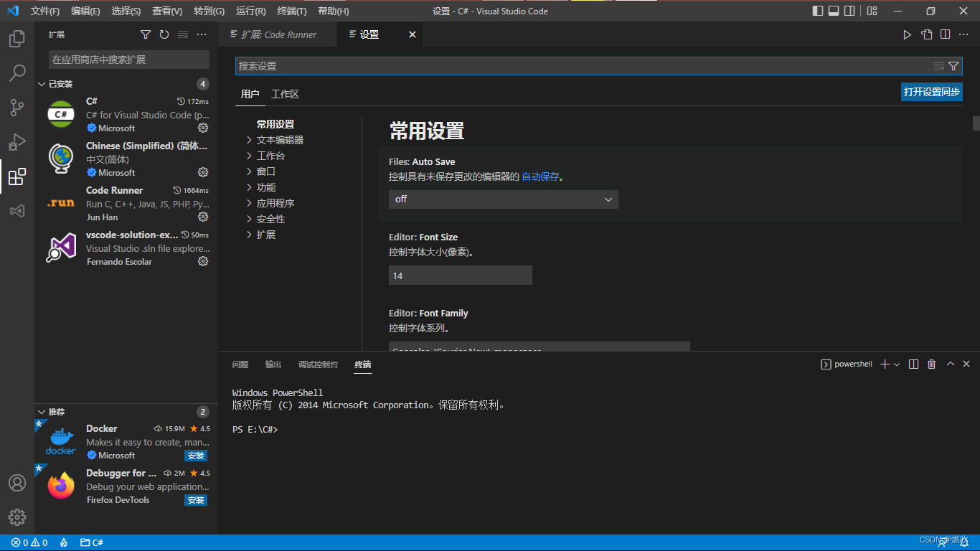Install the Debugger for Firefox extension
Viewport: 980px width, 551px height.
pos(196,500)
